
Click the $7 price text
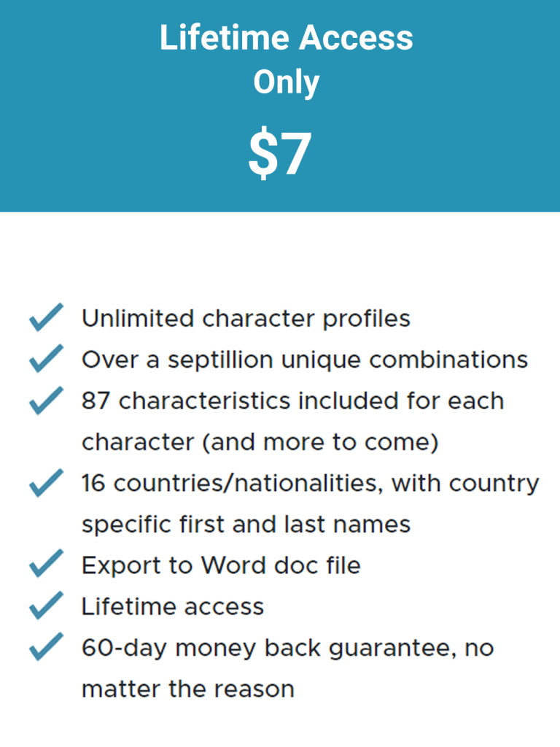pyautogui.click(x=280, y=153)
